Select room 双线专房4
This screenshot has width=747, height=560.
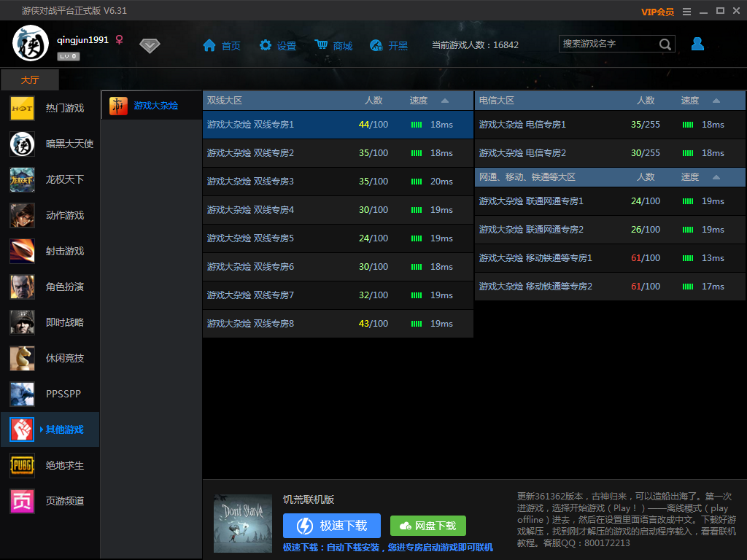tap(338, 210)
